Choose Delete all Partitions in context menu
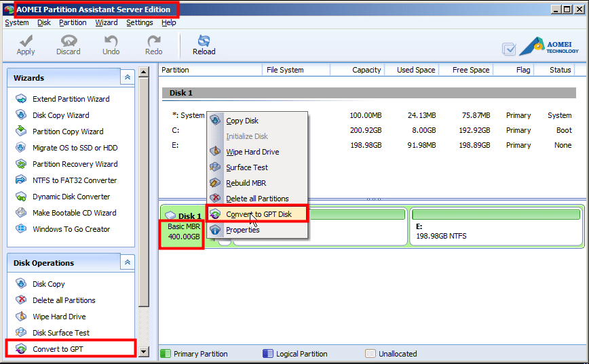The height and width of the screenshot is (364, 589). click(257, 199)
